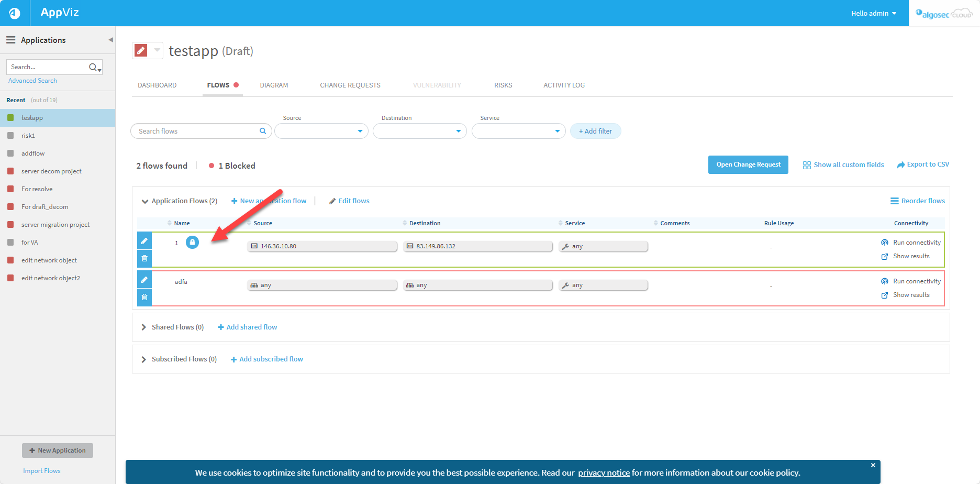Switch to the Diagram tab

pos(274,85)
